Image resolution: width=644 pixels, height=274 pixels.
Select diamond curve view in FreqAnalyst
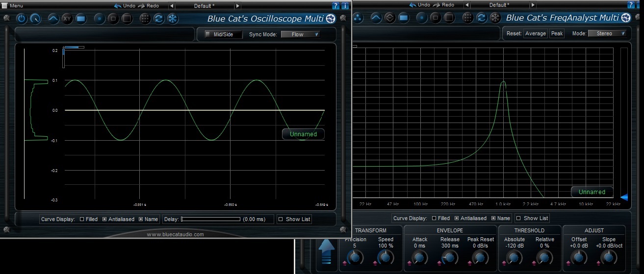390,18
